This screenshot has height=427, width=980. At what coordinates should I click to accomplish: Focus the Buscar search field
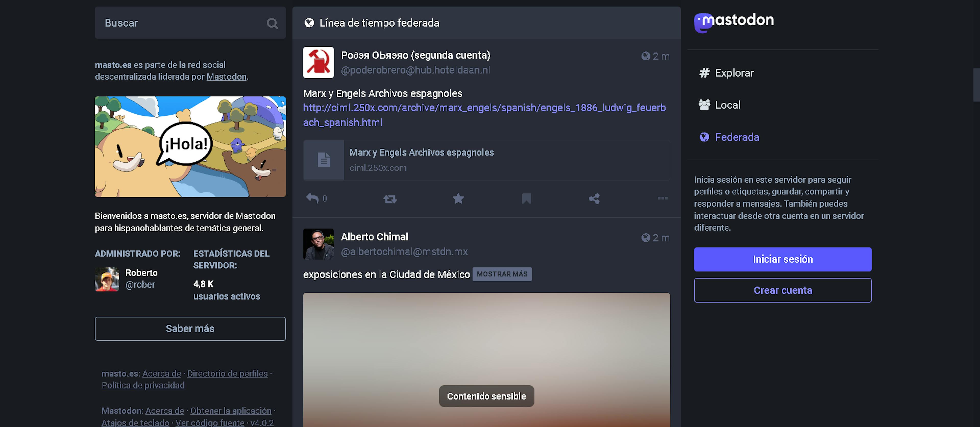179,23
